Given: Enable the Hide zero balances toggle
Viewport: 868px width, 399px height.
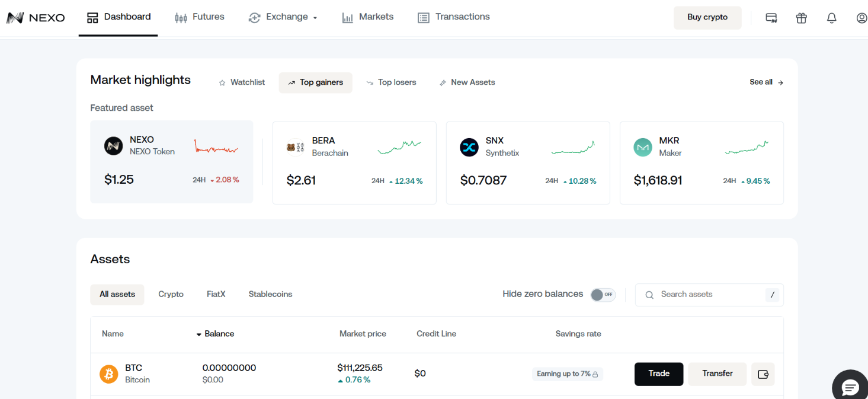Looking at the screenshot, I should [603, 294].
